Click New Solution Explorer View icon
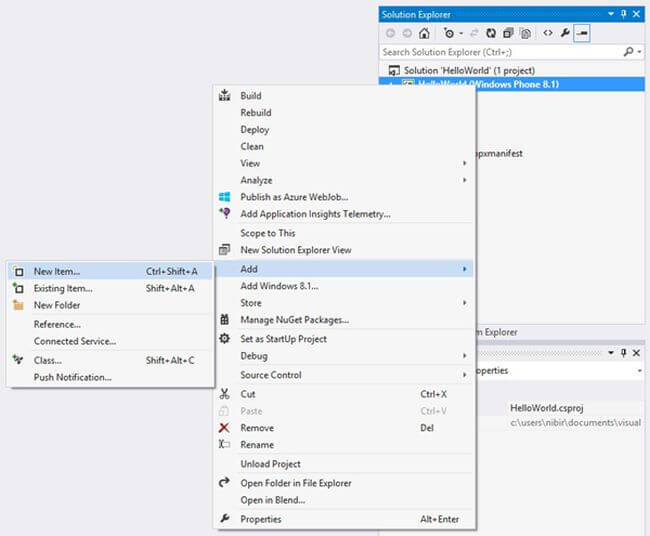The width and height of the screenshot is (650, 536). point(224,250)
